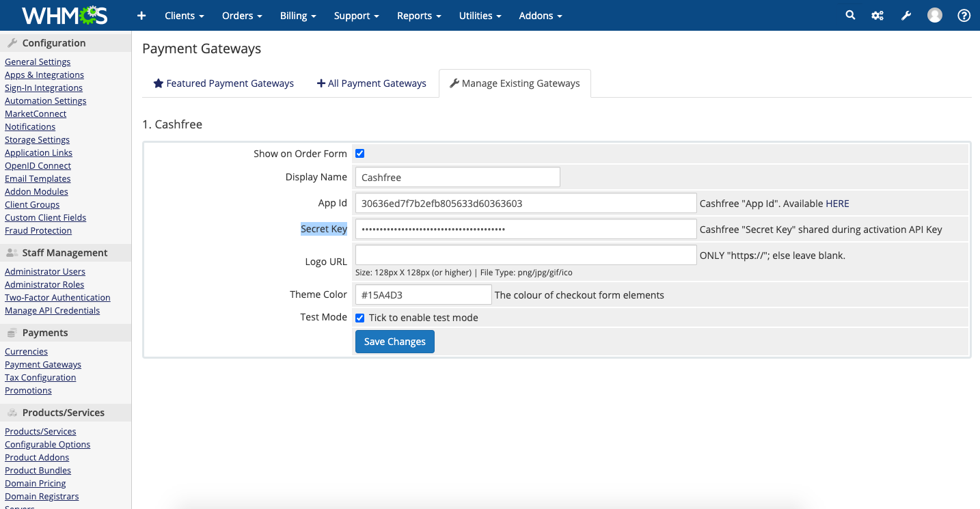Viewport: 980px width, 509px height.
Task: Click the Save Changes button
Action: click(x=395, y=342)
